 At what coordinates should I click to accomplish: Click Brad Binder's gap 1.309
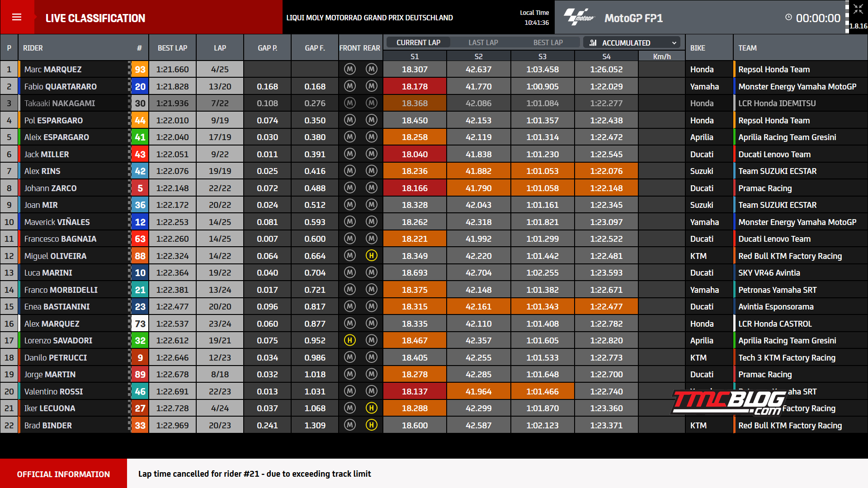(315, 425)
